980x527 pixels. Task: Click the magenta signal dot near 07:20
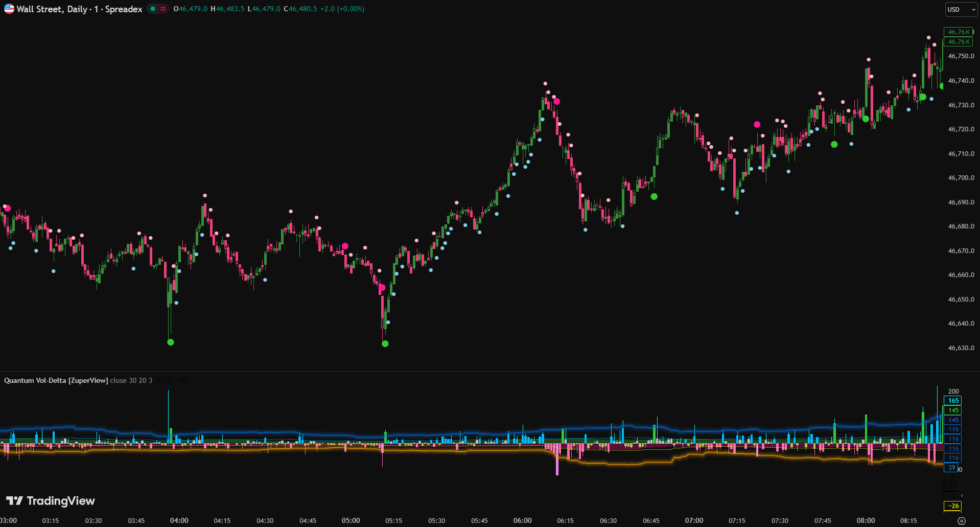(x=757, y=125)
